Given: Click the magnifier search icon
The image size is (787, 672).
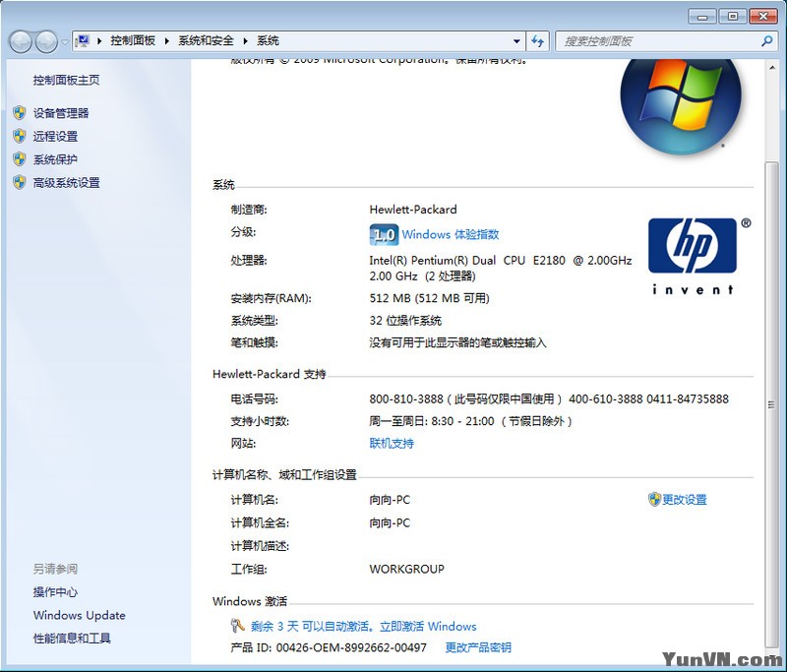Looking at the screenshot, I should pos(766,41).
